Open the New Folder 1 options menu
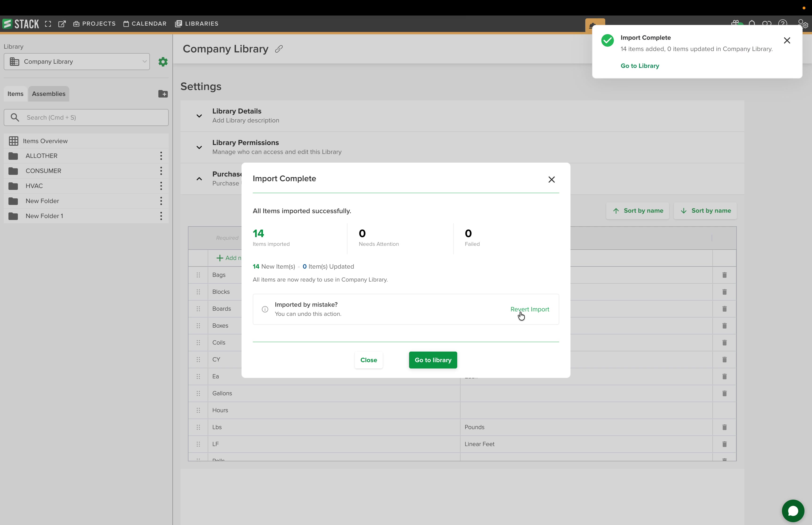The image size is (812, 525). [x=161, y=216]
